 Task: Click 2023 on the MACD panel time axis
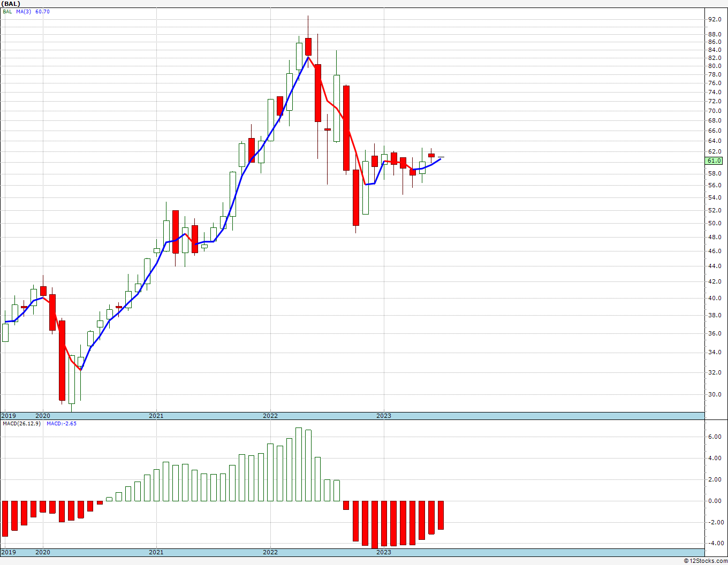(x=384, y=552)
